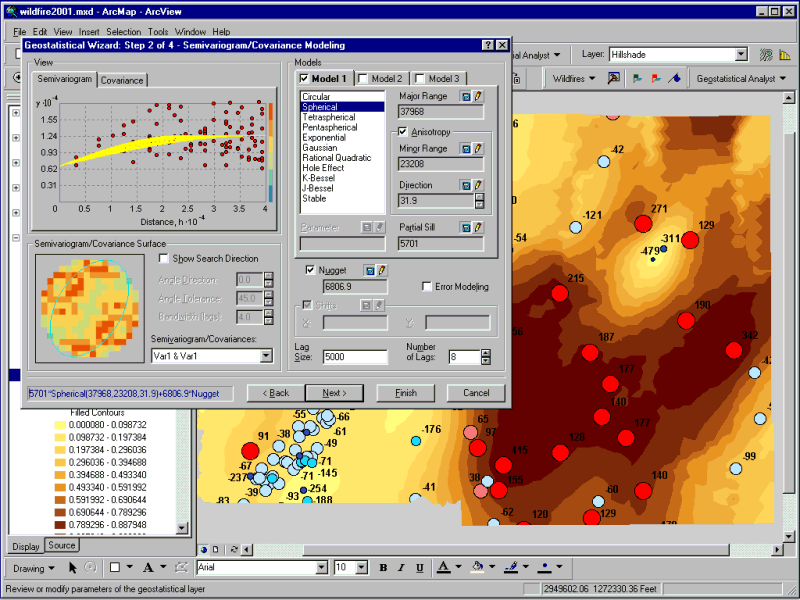The width and height of the screenshot is (800, 600).
Task: Open the Wildfires dropdown menu
Action: tap(574, 79)
